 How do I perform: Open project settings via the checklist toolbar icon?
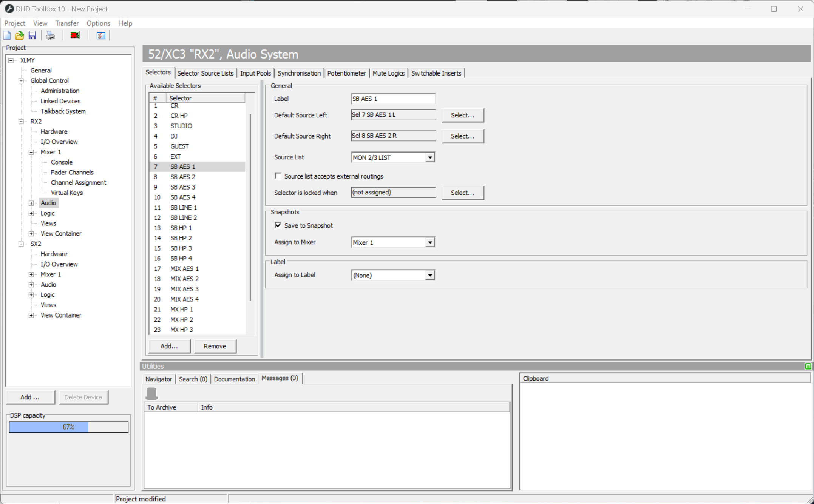[100, 35]
